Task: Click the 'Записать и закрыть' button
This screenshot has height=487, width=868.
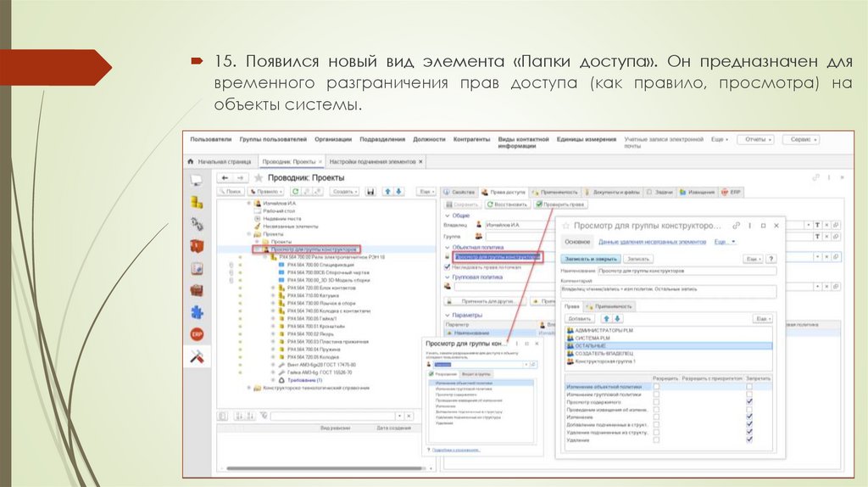Action: click(x=592, y=257)
